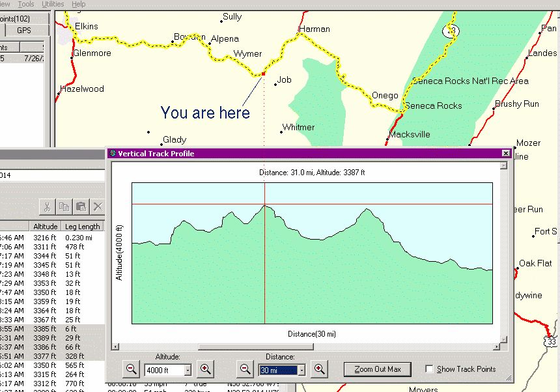Open the Altitude 4000 ft dropdown
The image size is (560, 392).
(188, 371)
